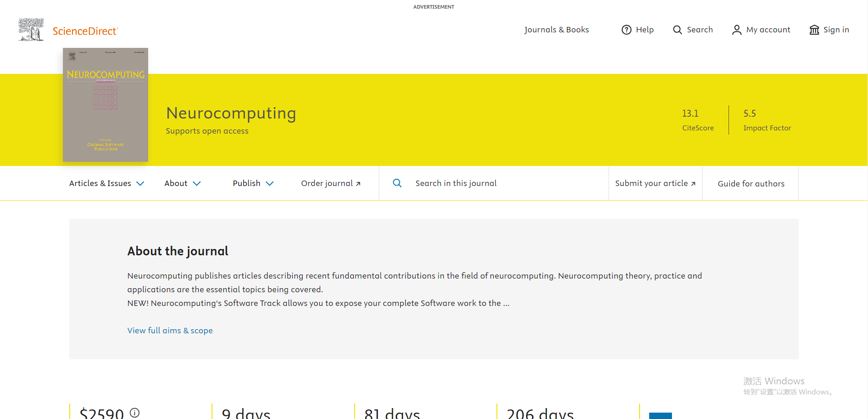Expand the Publish chevron arrow
The width and height of the screenshot is (868, 419).
270,183
